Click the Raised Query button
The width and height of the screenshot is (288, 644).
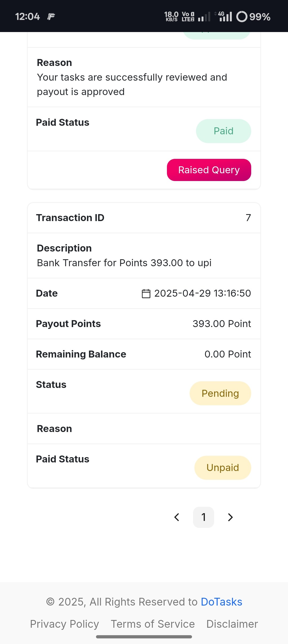coord(209,170)
